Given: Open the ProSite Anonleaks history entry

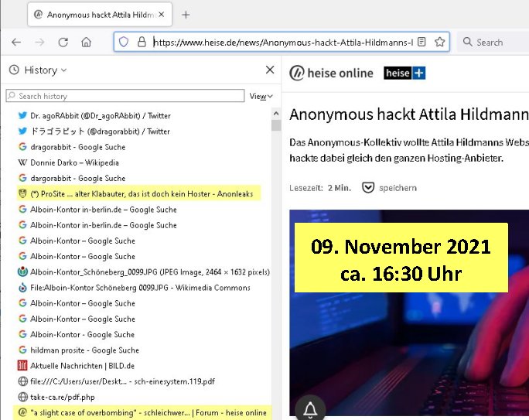Looking at the screenshot, I should click(139, 193).
